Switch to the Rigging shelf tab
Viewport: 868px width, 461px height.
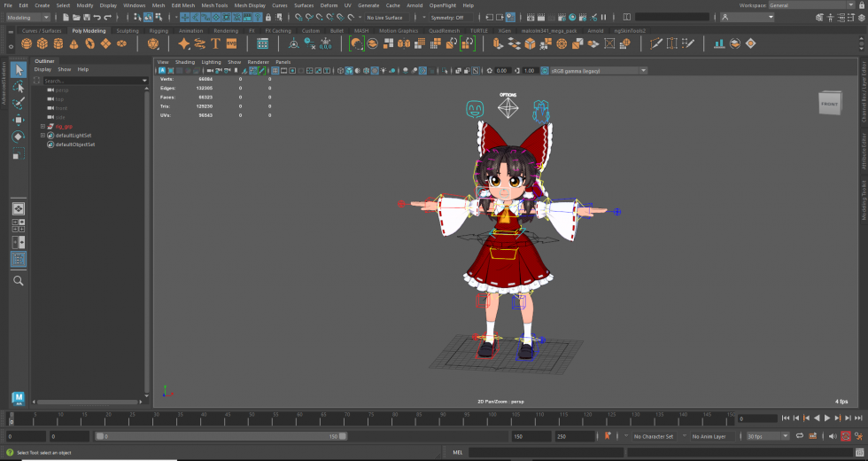[x=159, y=30]
